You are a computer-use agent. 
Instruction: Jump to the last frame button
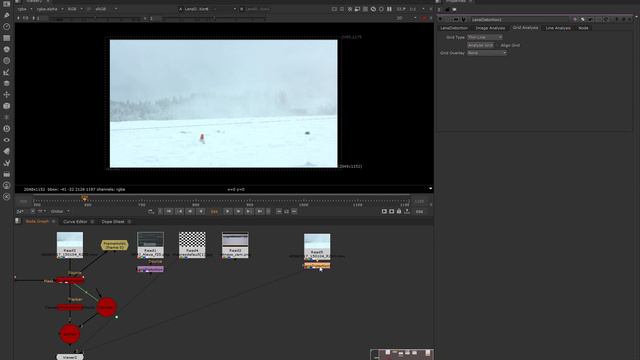259,211
